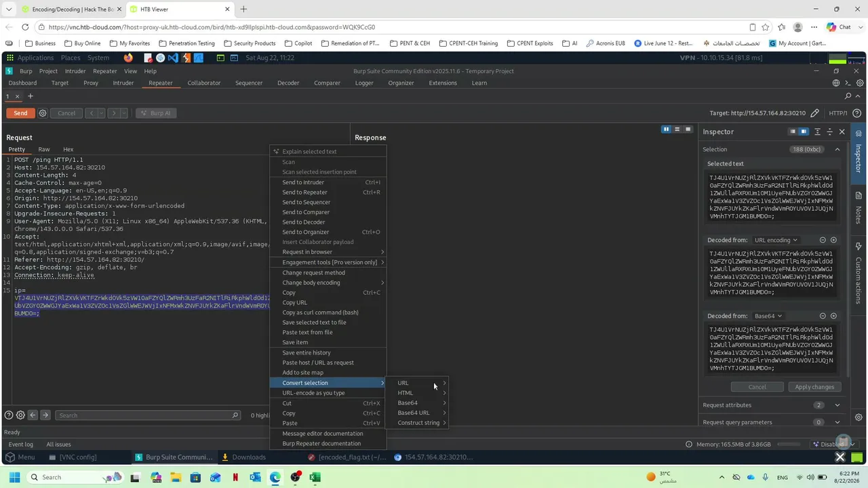The height and width of the screenshot is (488, 868).
Task: Collapse all Inspector sections
Action: pyautogui.click(x=829, y=131)
